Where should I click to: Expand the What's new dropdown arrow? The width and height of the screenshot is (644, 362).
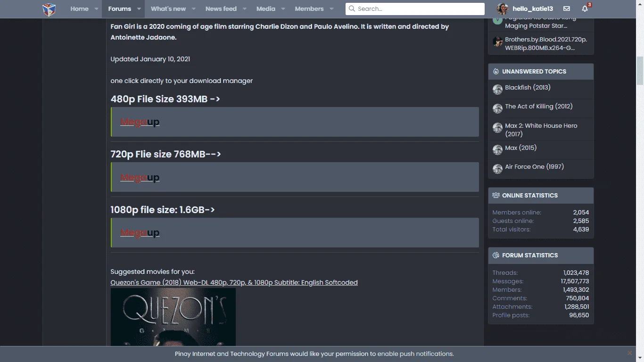pyautogui.click(x=193, y=9)
